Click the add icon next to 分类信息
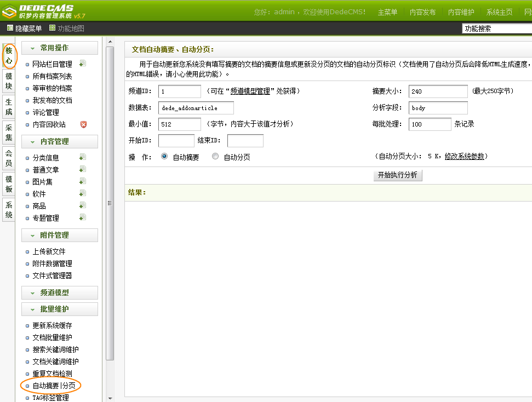Screen dimensions: 532x402 pyautogui.click(x=83, y=158)
